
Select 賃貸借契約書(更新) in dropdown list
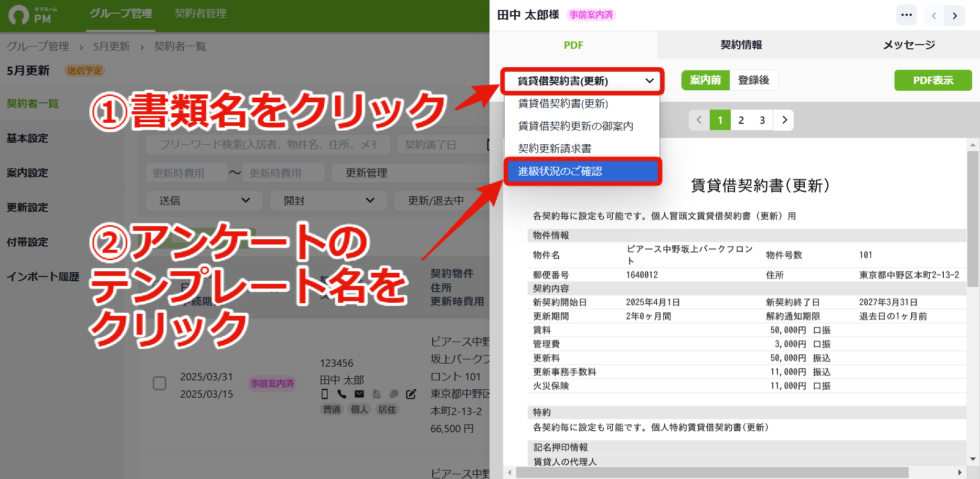click(581, 104)
